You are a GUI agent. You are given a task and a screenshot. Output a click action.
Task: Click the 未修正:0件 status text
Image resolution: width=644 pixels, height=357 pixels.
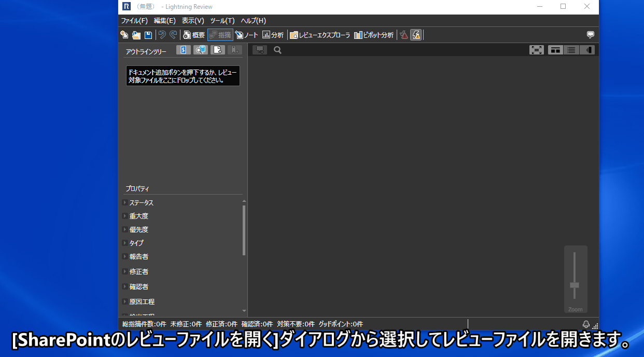click(x=186, y=324)
